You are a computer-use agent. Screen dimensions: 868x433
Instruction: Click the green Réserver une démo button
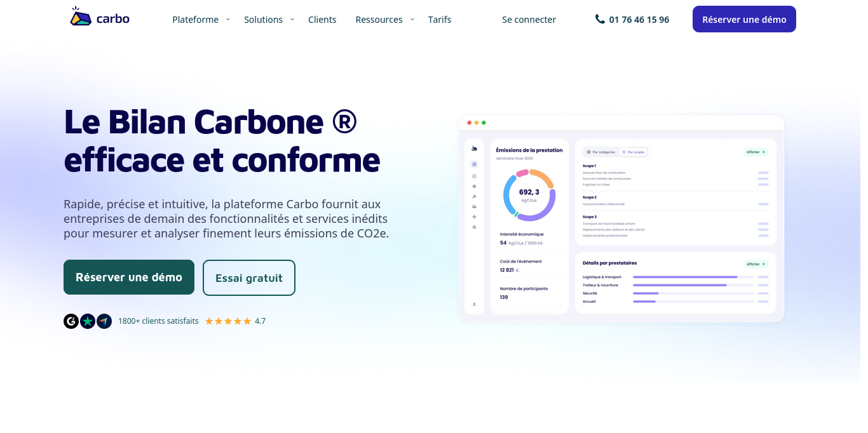[129, 277]
